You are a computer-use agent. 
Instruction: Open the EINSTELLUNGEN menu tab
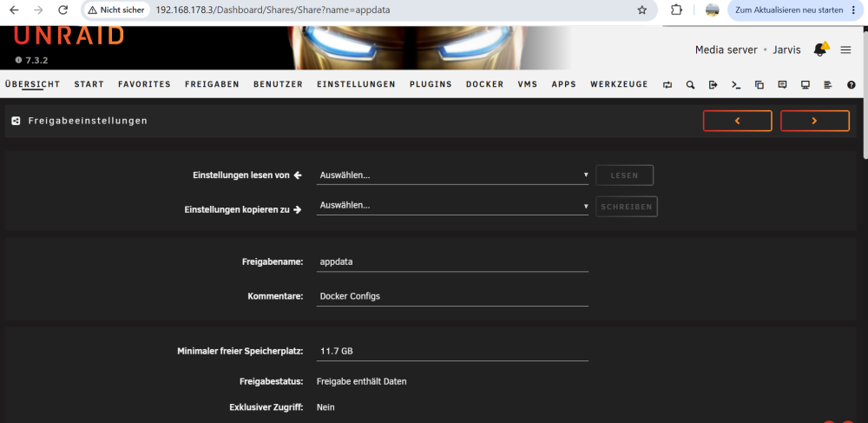pyautogui.click(x=357, y=84)
